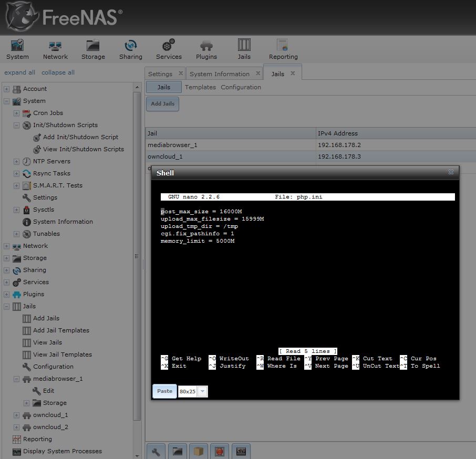Close the Shell dialog
Viewport: 476px width, 459px height.
(x=451, y=172)
